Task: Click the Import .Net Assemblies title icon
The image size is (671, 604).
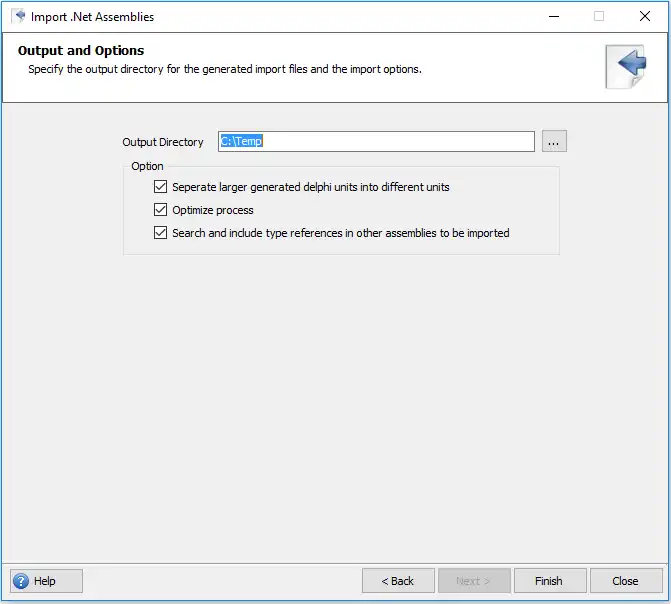Action: click(x=19, y=16)
